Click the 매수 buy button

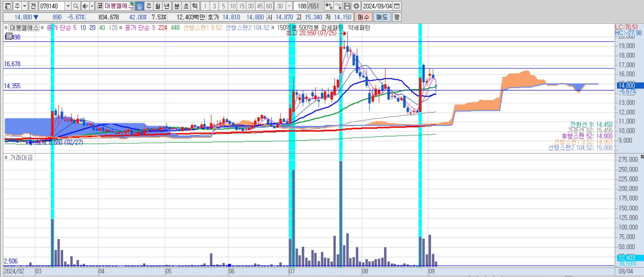click(364, 17)
